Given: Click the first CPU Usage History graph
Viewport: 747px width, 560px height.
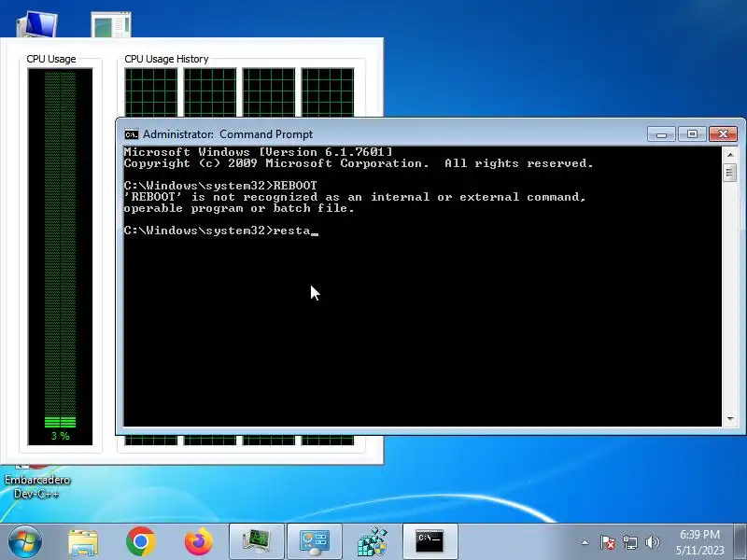Looking at the screenshot, I should pos(151,92).
